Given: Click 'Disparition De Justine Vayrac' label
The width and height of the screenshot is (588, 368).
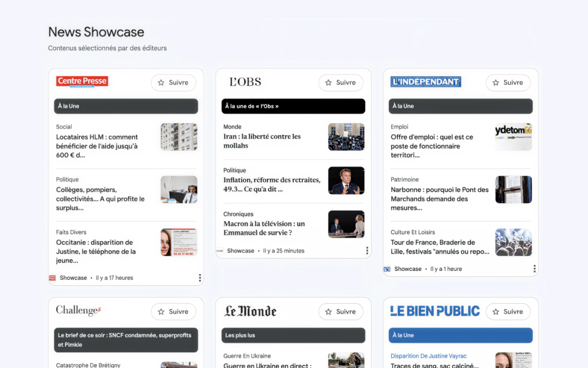Looking at the screenshot, I should pos(428,356).
